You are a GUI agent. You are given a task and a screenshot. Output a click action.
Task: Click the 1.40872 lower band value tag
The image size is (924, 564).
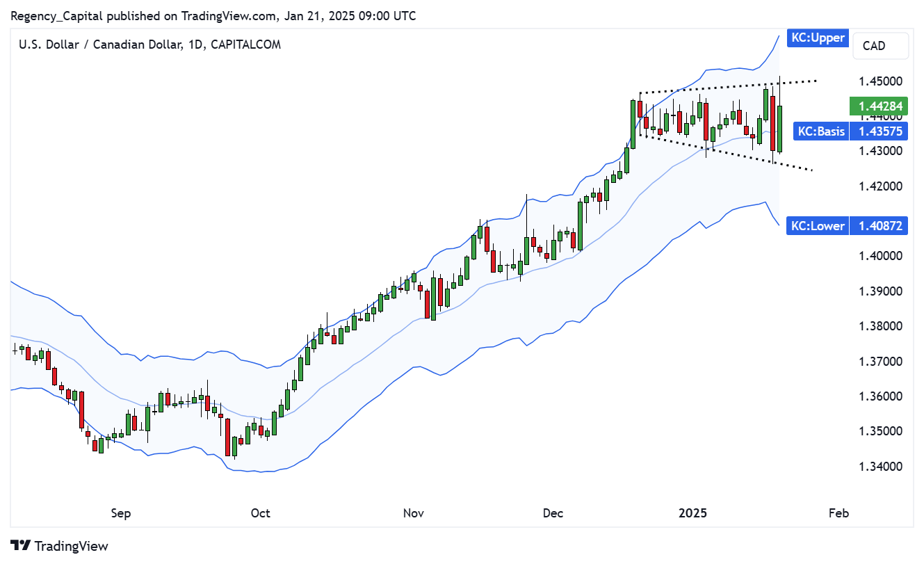point(879,225)
